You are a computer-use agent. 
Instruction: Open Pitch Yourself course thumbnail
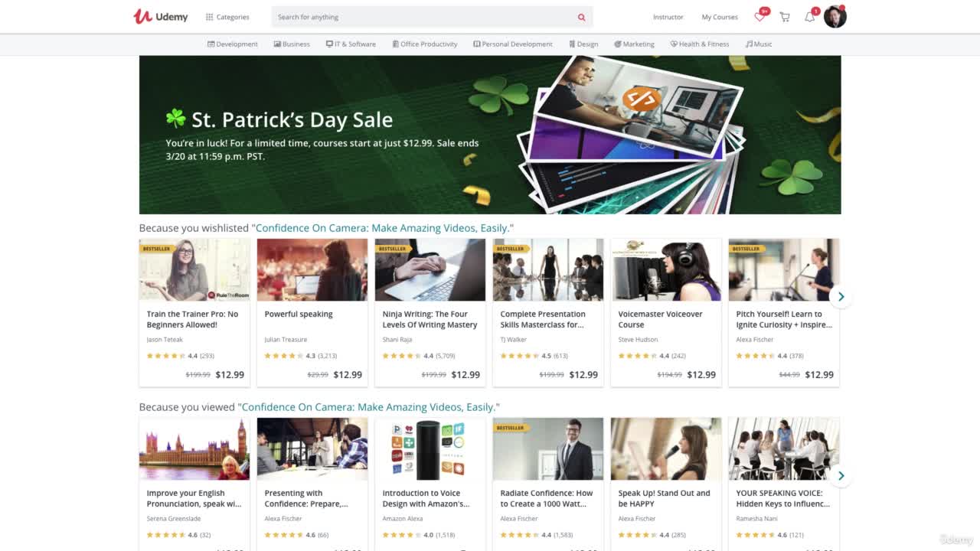784,269
